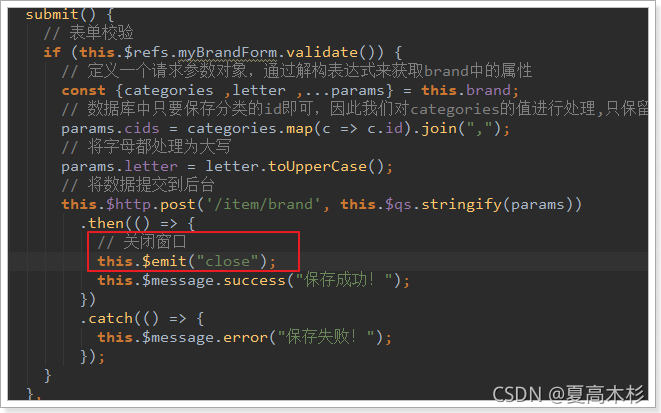Click the '.then(() => {' line
Viewport: 661px width, 413px height.
point(137,223)
